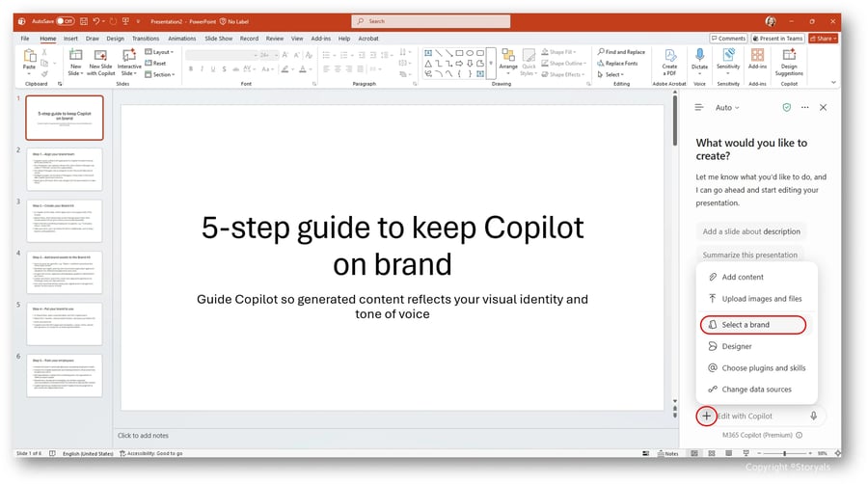Click Present in Teams button
This screenshot has width=868, height=484.
(x=777, y=39)
